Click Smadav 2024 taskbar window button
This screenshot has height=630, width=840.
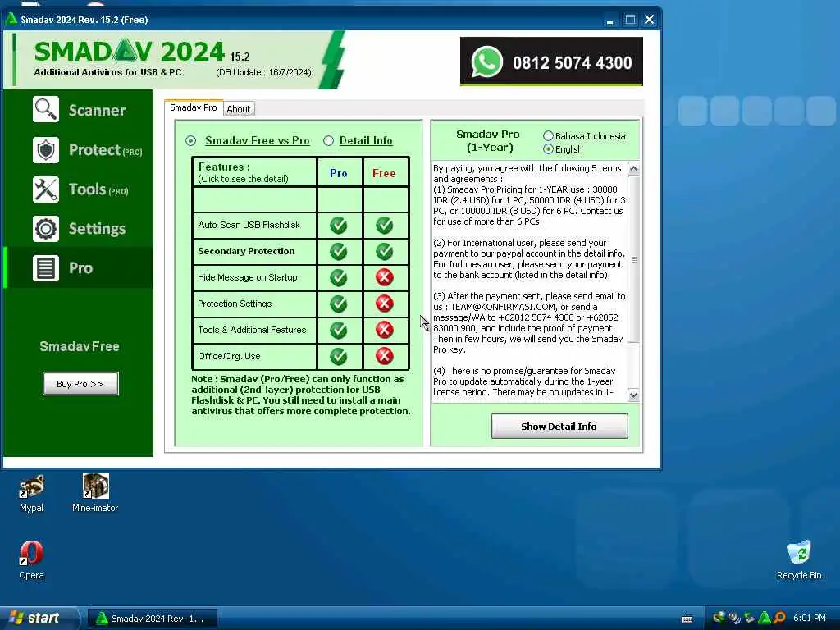(153, 619)
